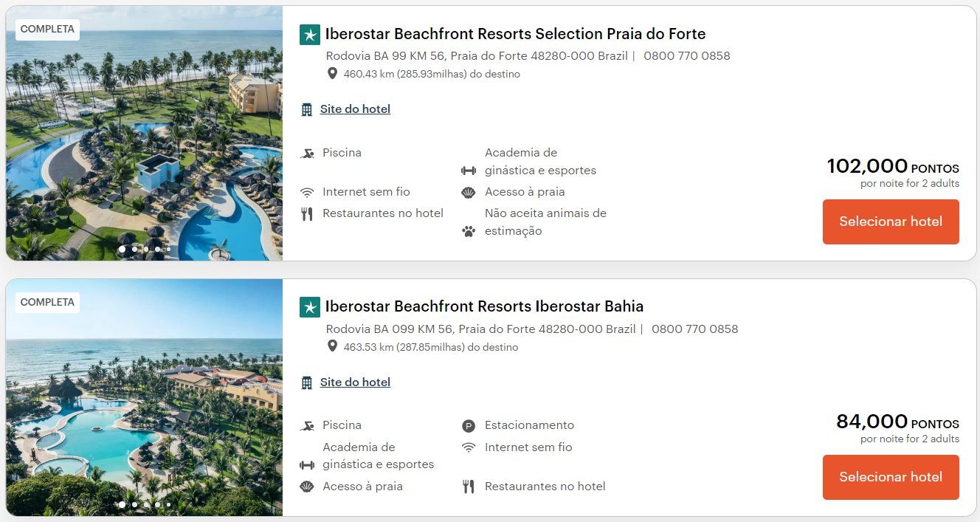Open the Iberostar Selection Praia do Forte photo
This screenshot has width=980, height=522.
[x=144, y=133]
